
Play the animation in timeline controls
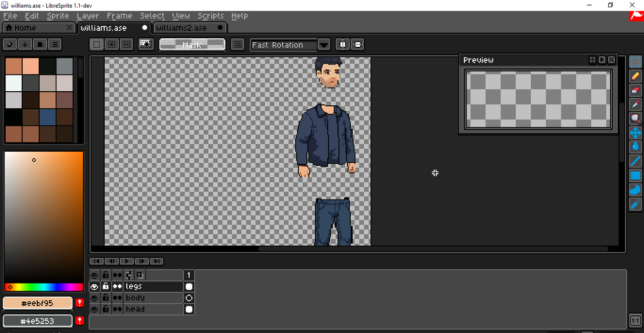click(126, 261)
